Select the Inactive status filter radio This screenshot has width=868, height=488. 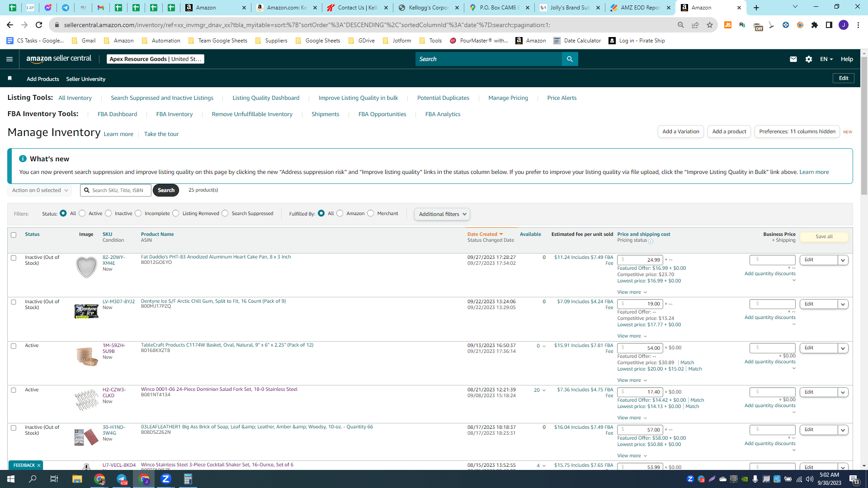click(108, 213)
